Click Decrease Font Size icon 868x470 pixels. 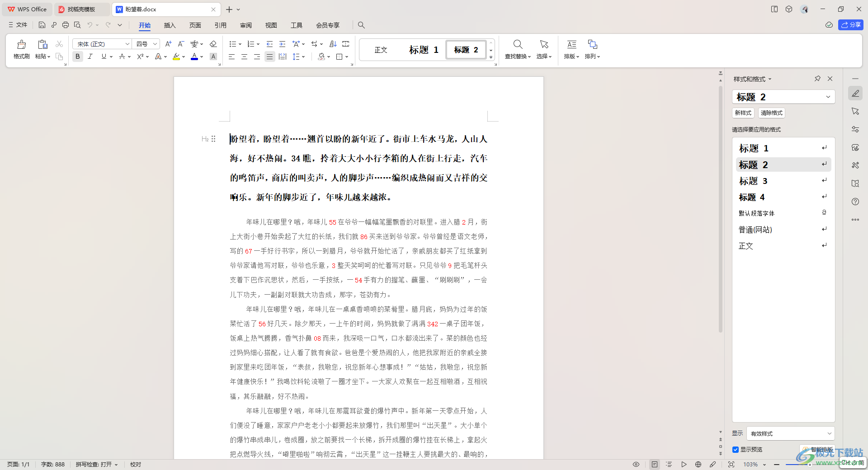point(181,44)
